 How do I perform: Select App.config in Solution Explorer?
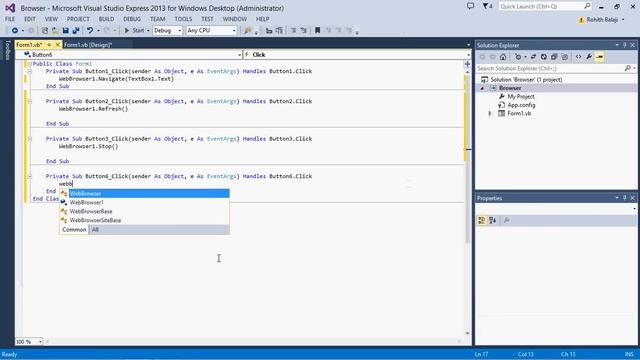tap(521, 105)
